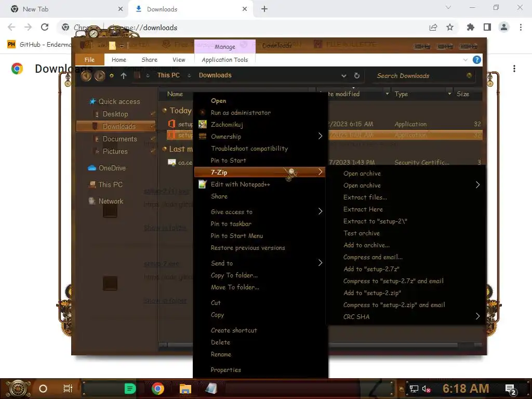
Task: Click Compress and email... option
Action: (373, 257)
